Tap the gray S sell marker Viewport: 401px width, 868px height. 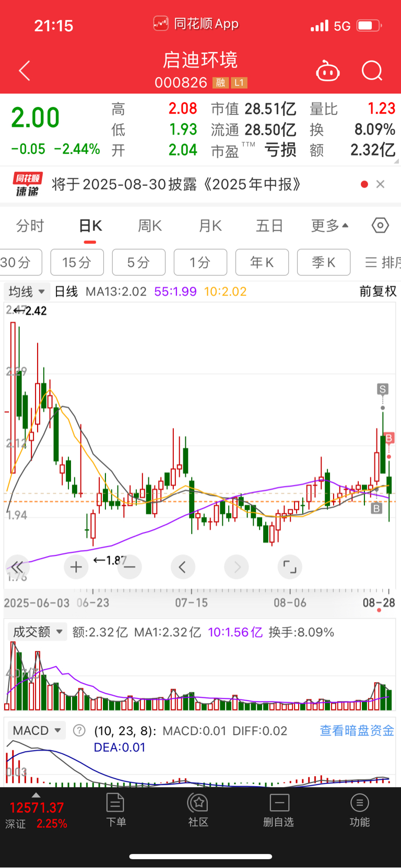383,389
